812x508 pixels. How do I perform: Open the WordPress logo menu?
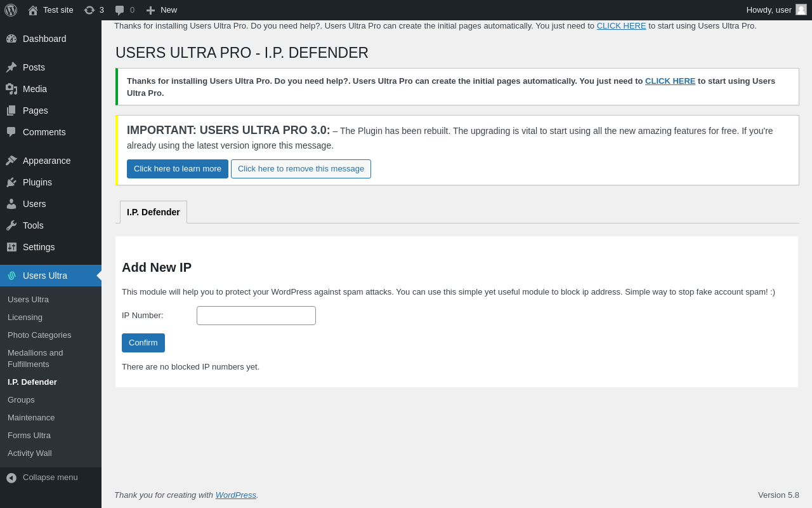(11, 10)
